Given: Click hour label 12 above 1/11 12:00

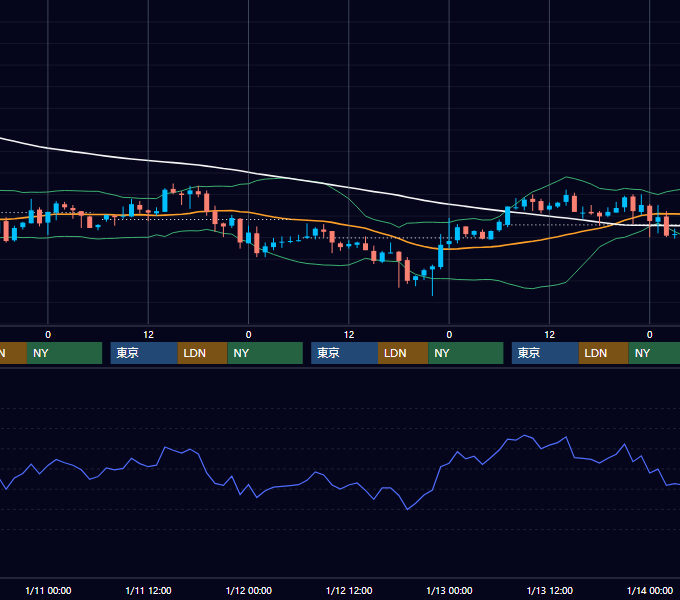Looking at the screenshot, I should coord(148,335).
